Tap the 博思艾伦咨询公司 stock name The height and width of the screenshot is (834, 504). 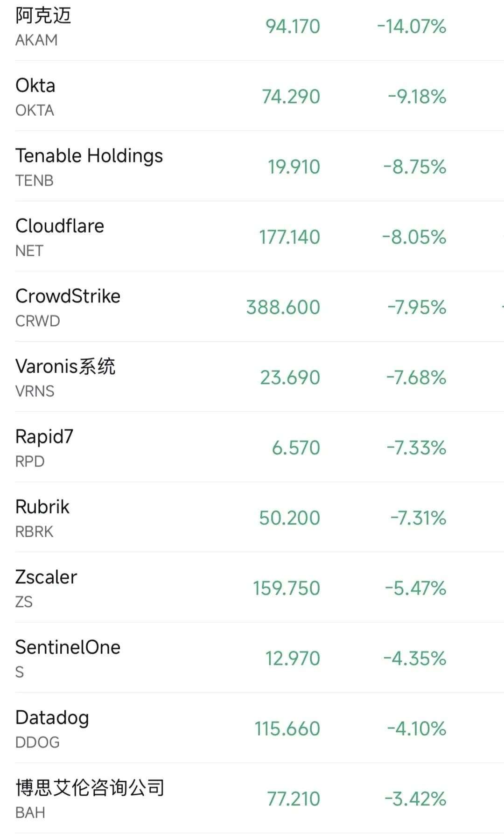[90, 788]
